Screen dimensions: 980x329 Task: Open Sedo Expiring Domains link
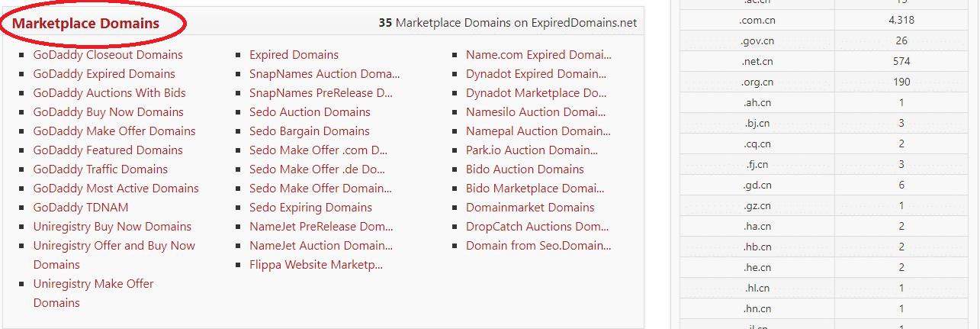(x=310, y=208)
